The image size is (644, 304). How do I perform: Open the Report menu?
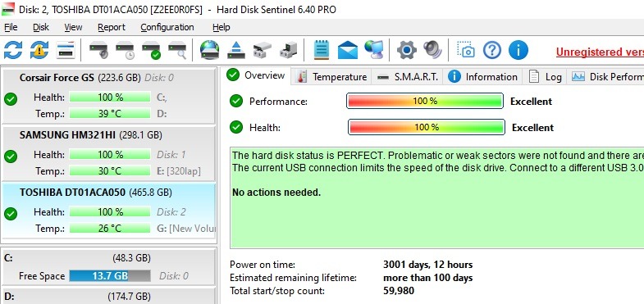(x=112, y=27)
